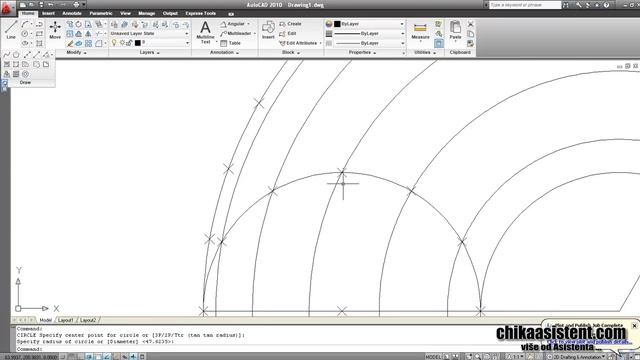
Task: Expand the Layers panel arrow
Action: [158, 53]
